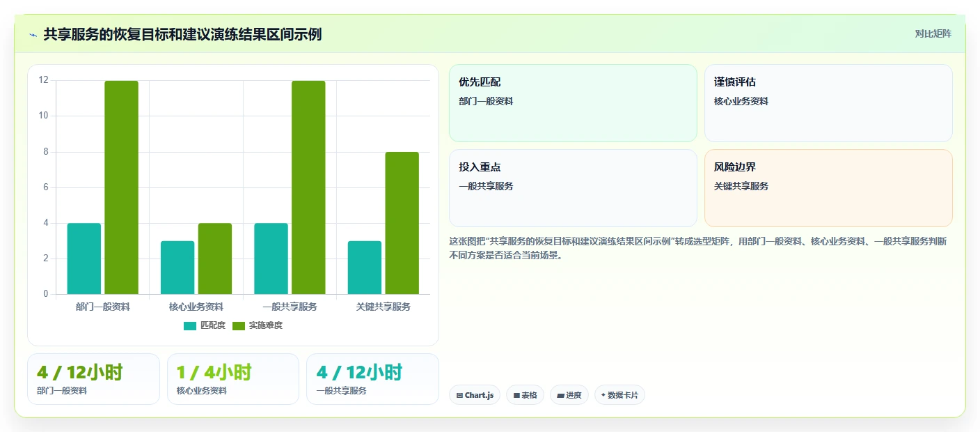Click the icon inside the Chart.js chip
Viewport: 980px width, 432px height.
[x=459, y=396]
